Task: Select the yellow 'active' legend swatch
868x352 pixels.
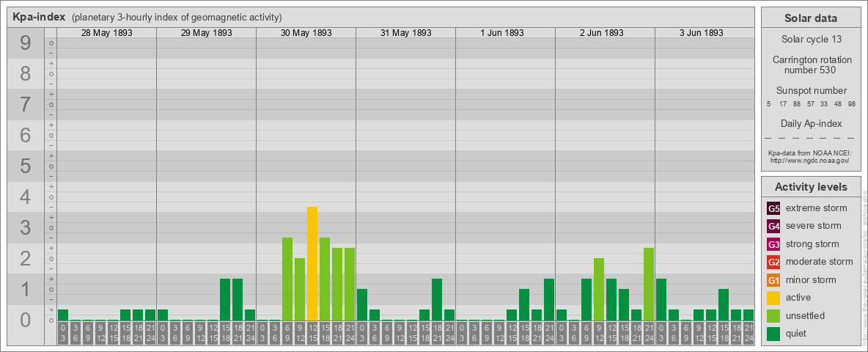Action: [773, 298]
